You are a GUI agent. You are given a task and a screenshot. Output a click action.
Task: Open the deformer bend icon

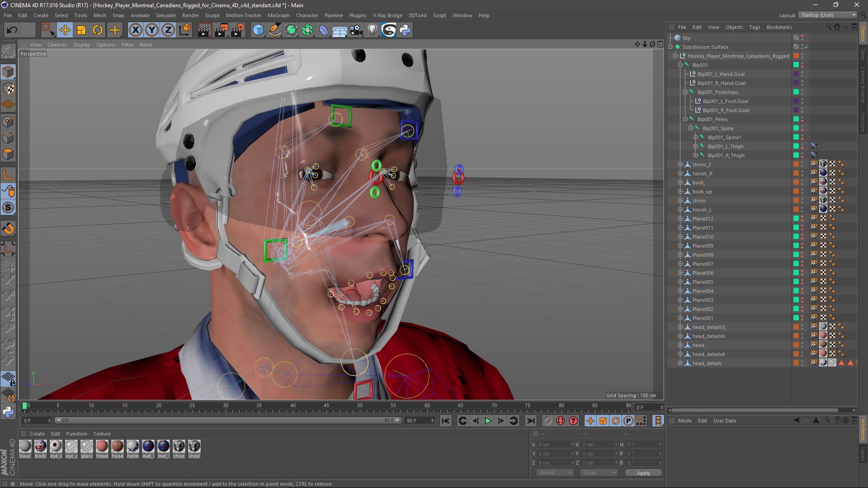pos(324,30)
